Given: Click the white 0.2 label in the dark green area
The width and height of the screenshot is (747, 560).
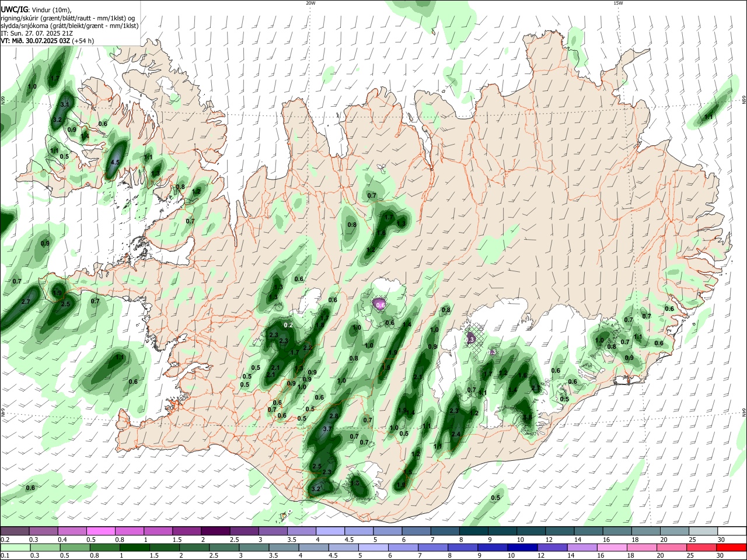Looking at the screenshot, I should click(x=288, y=325).
